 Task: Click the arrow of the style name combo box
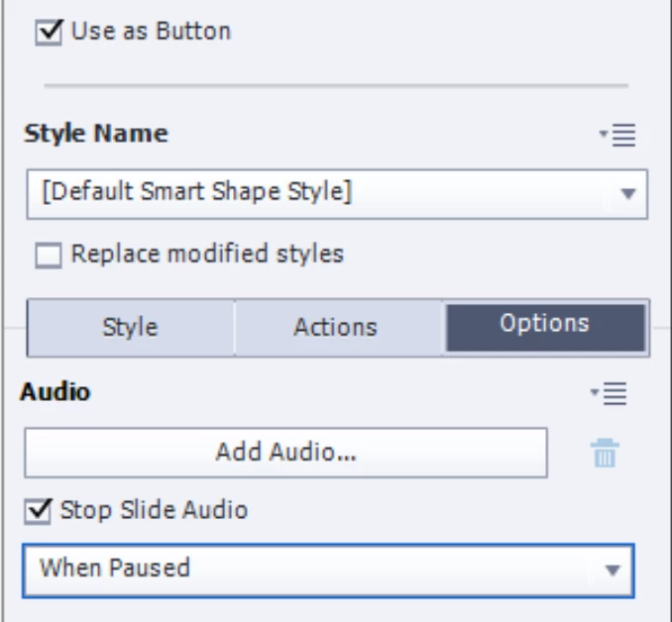(627, 194)
